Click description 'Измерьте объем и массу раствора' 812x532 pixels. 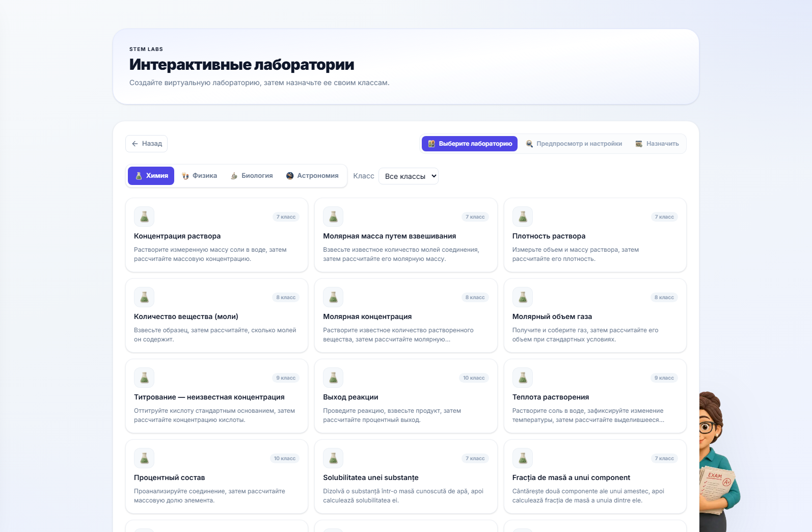click(576, 254)
